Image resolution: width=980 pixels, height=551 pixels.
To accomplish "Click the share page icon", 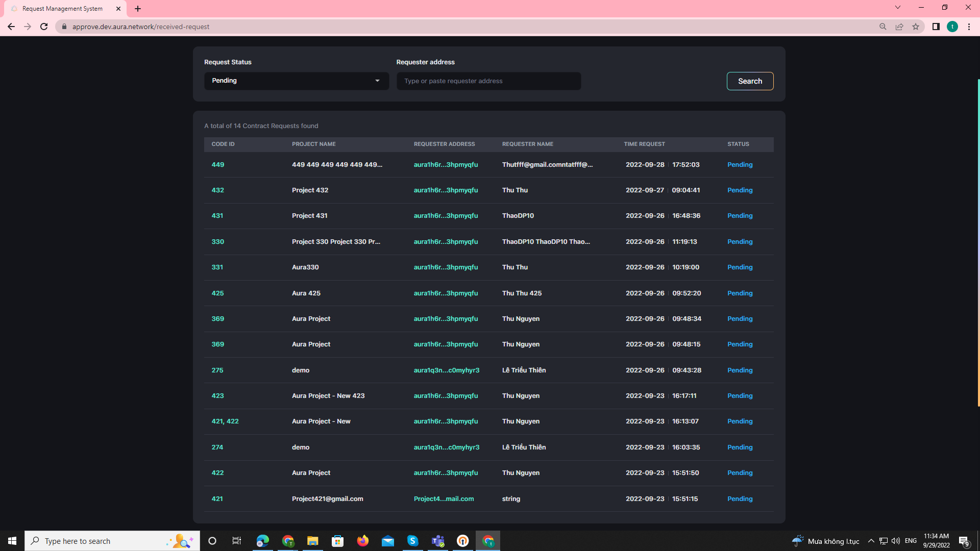I will (899, 27).
